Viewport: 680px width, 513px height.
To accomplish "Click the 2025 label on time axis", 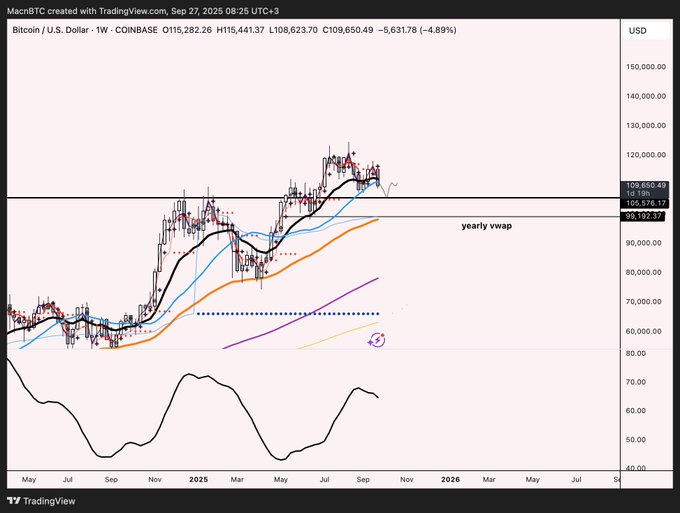I will pyautogui.click(x=199, y=480).
